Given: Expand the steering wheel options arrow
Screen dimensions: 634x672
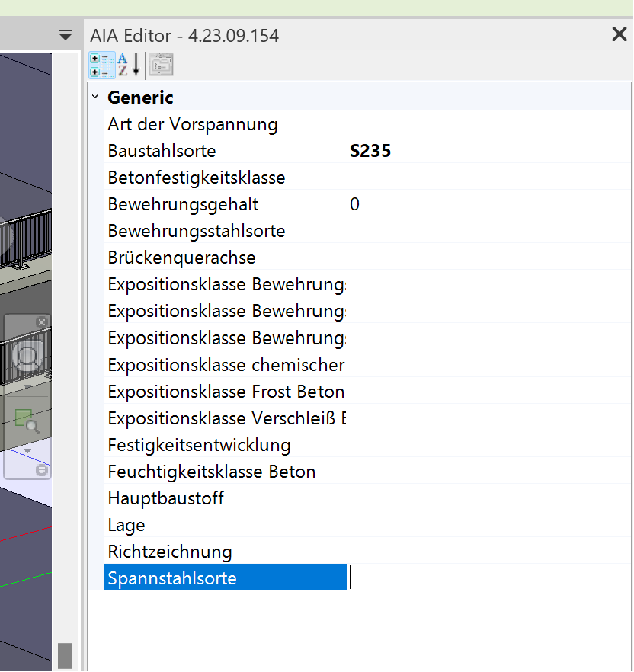Looking at the screenshot, I should [27, 386].
